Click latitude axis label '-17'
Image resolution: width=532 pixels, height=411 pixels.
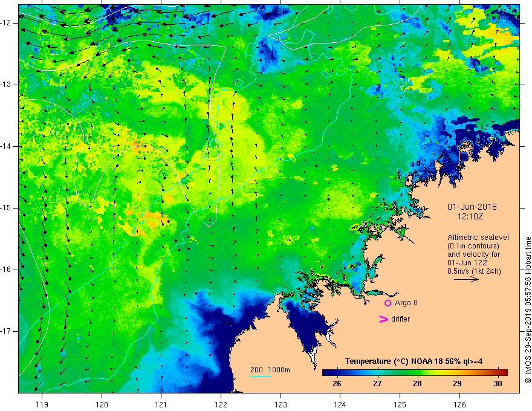pyautogui.click(x=7, y=331)
